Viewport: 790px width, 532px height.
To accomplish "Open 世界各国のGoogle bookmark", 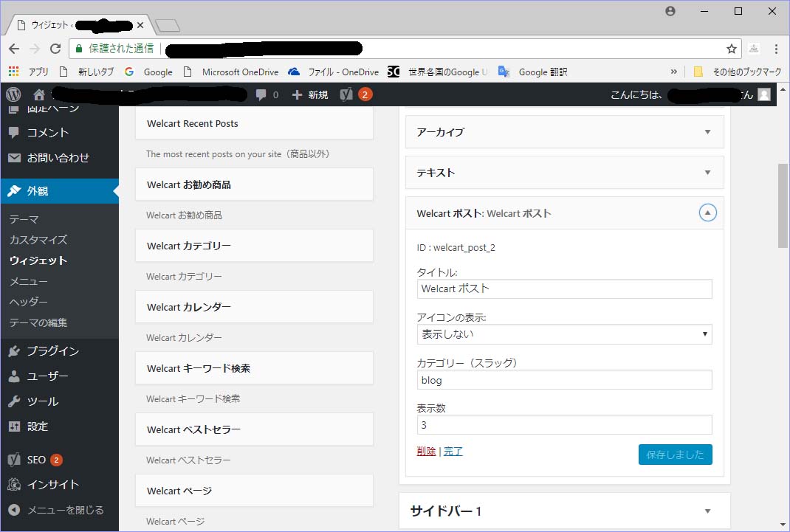I will [437, 72].
